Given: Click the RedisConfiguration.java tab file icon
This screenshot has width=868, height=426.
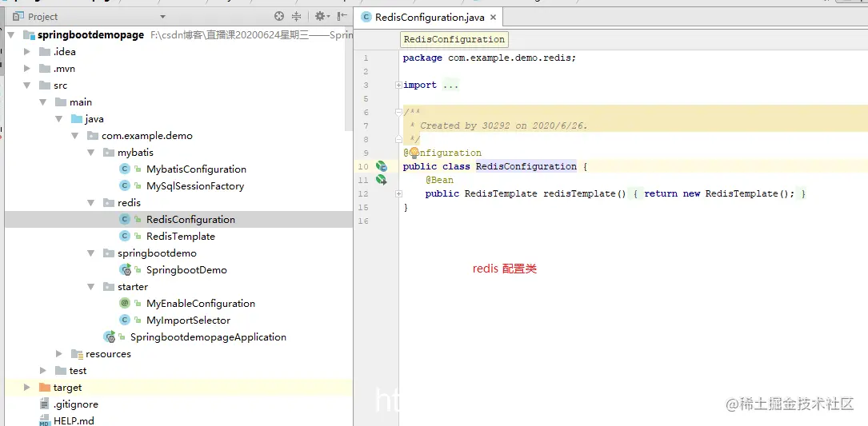Looking at the screenshot, I should coord(366,17).
